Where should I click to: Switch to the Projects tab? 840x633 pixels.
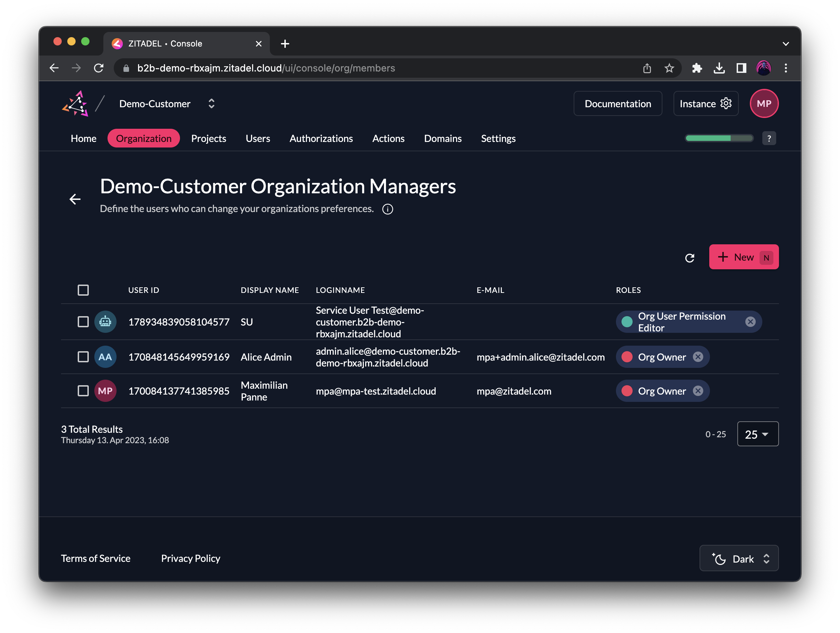pyautogui.click(x=208, y=138)
